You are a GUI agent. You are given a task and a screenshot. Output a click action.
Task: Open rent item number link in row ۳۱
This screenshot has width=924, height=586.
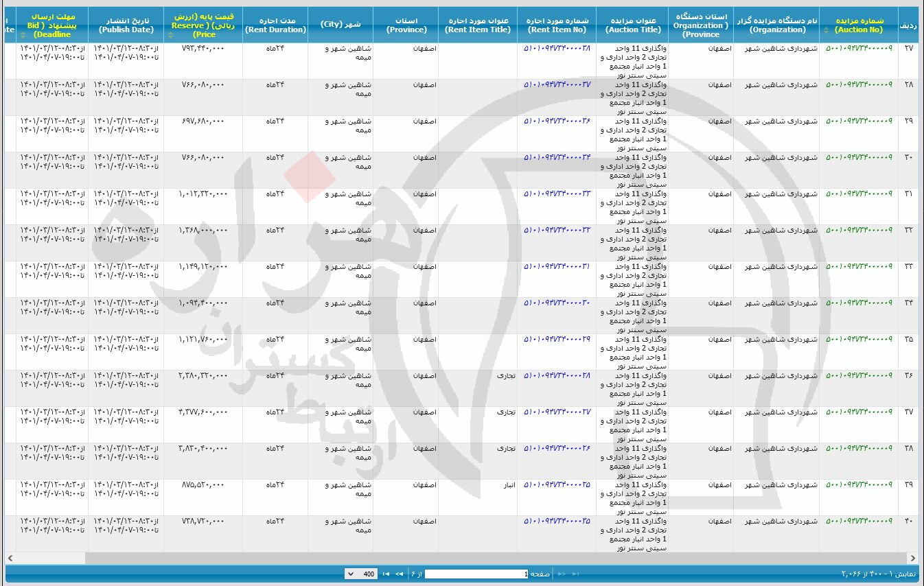557,194
